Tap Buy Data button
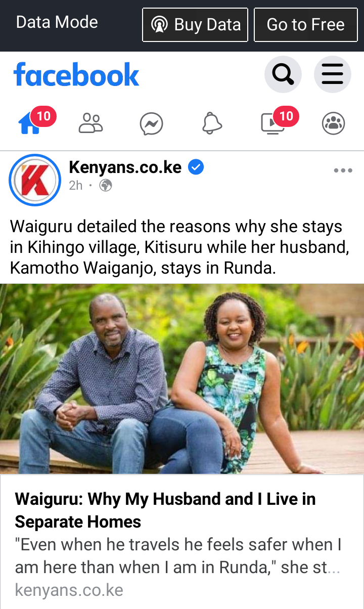Viewport: 364px width, 609px height. (195, 25)
